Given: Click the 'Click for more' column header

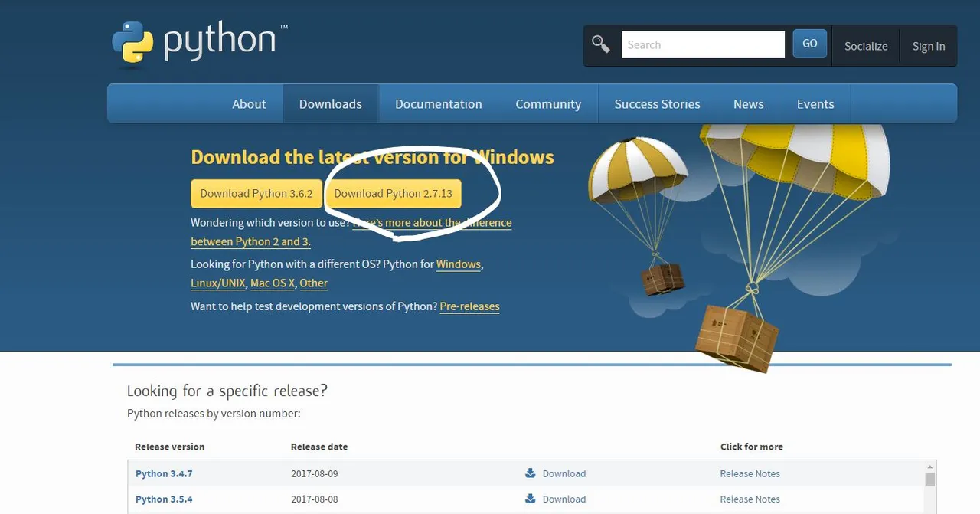Looking at the screenshot, I should coord(752,447).
